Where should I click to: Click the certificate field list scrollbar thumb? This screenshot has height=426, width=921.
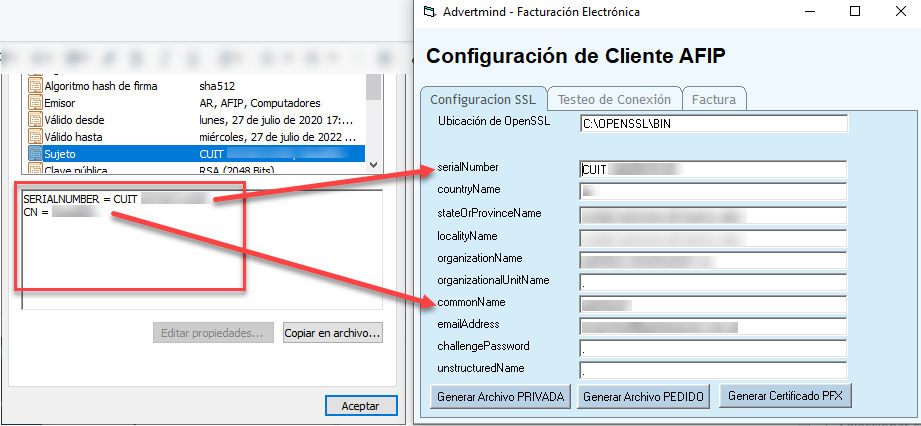374,88
